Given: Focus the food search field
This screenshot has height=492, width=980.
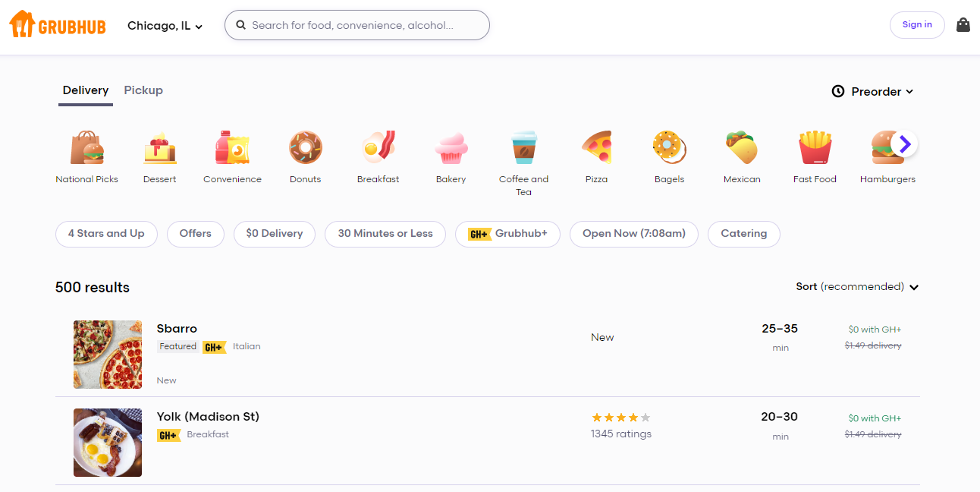Looking at the screenshot, I should [x=357, y=25].
